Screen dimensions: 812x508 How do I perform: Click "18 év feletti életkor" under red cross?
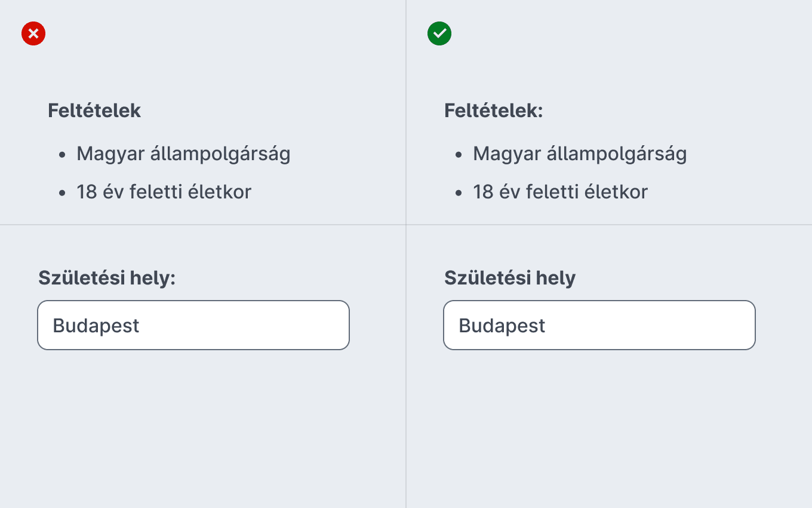coord(164,192)
